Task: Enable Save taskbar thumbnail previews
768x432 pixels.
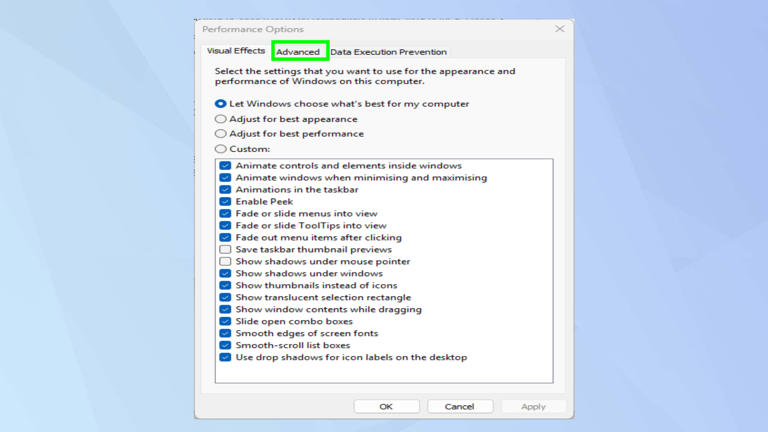Action: (x=225, y=249)
